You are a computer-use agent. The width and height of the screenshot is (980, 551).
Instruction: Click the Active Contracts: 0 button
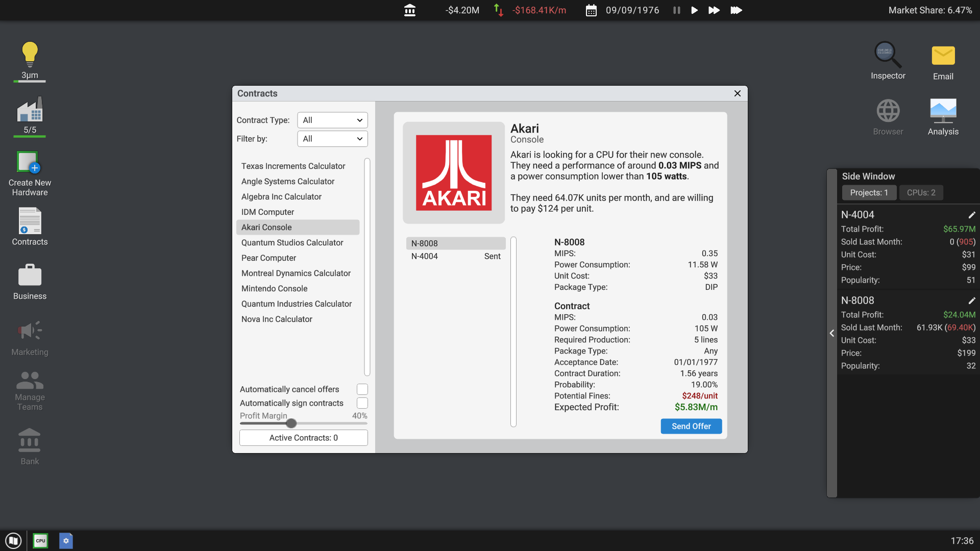coord(303,438)
